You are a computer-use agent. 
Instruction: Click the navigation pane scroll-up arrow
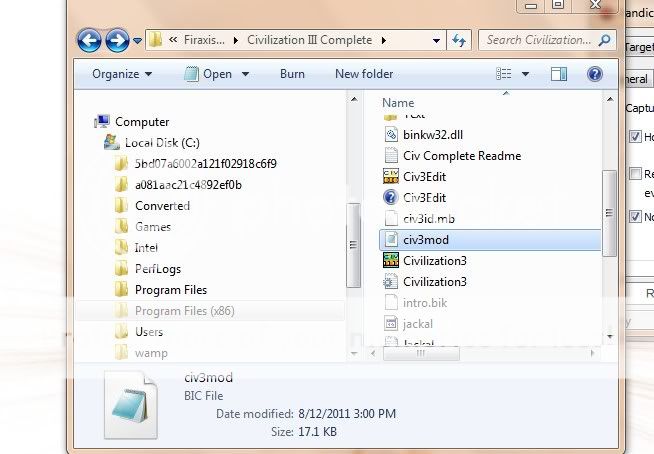[x=354, y=99]
